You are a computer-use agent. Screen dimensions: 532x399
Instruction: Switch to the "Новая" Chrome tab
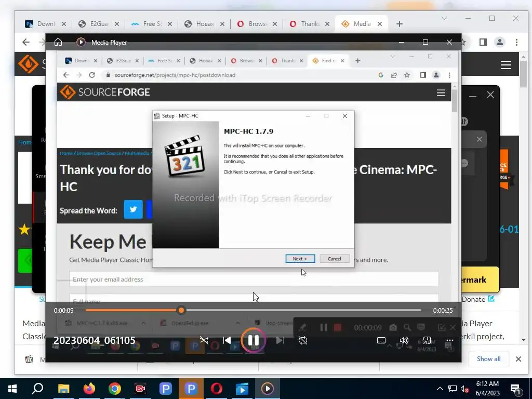[x=204, y=24]
